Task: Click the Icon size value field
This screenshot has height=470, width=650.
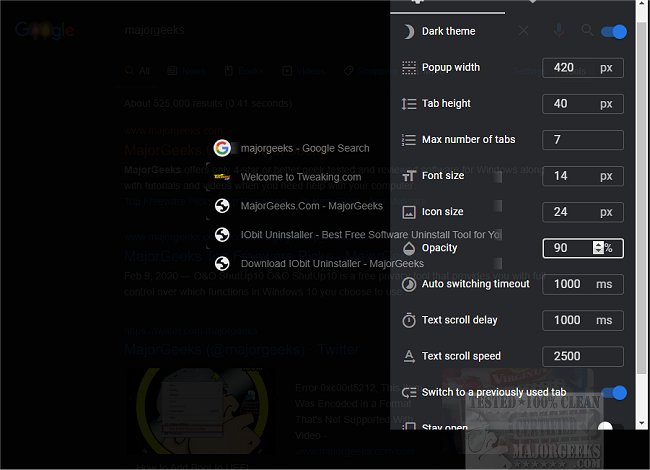Action: point(583,212)
